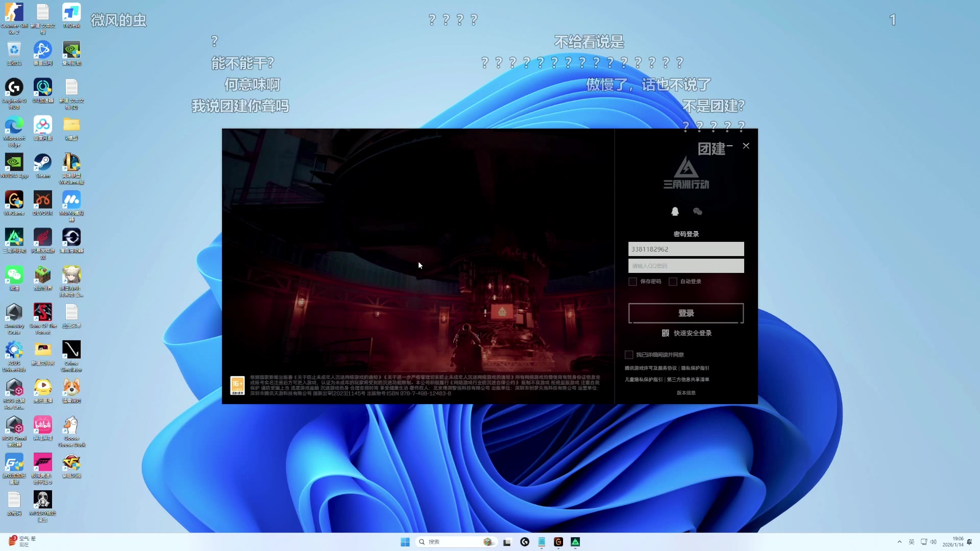Open the 版本信息 version info link

pos(686,393)
